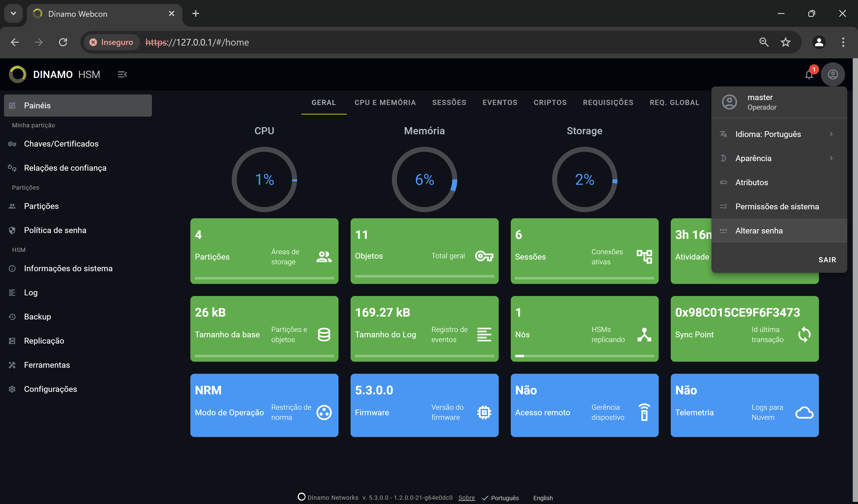Click the Backup history icon in sidebar
This screenshot has height=504, width=858.
click(x=12, y=317)
